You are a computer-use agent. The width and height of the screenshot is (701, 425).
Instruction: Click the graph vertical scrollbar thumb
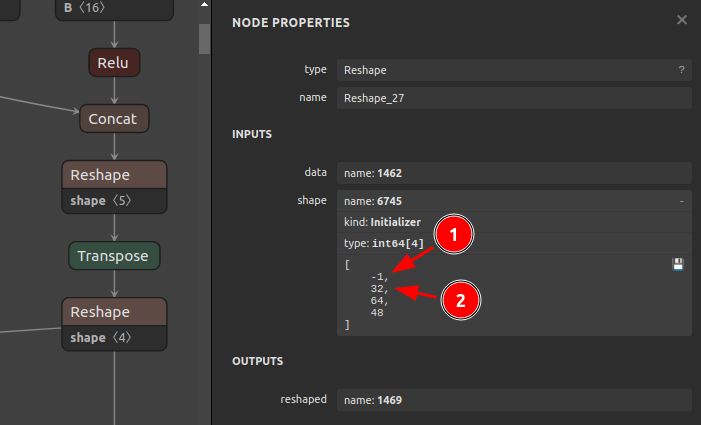204,39
